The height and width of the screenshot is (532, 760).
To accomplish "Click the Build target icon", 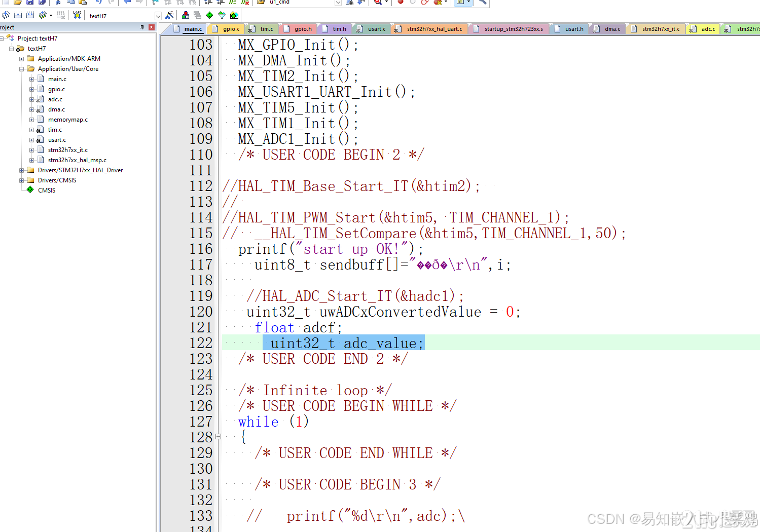I will [x=18, y=15].
